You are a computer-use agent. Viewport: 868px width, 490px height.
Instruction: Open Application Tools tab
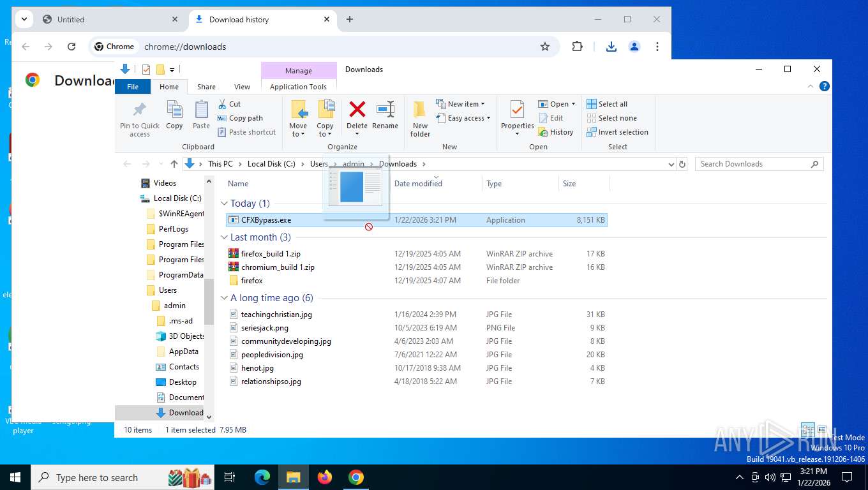coord(298,87)
